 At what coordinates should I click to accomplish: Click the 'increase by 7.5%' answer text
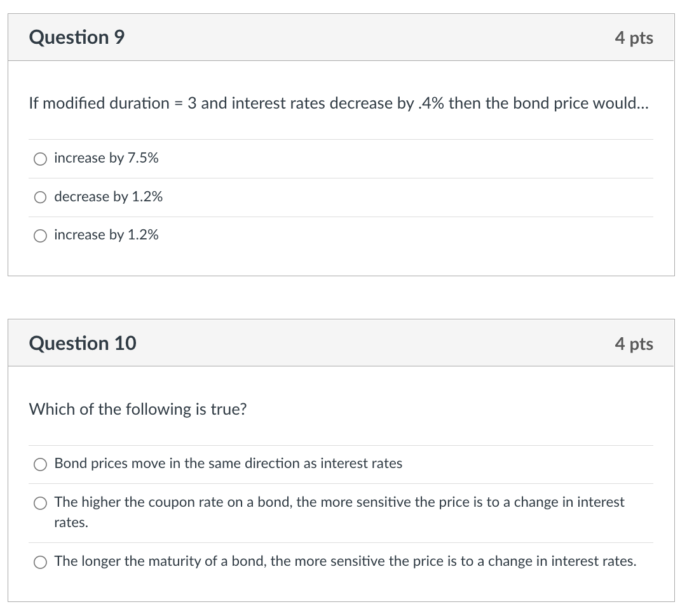[105, 158]
